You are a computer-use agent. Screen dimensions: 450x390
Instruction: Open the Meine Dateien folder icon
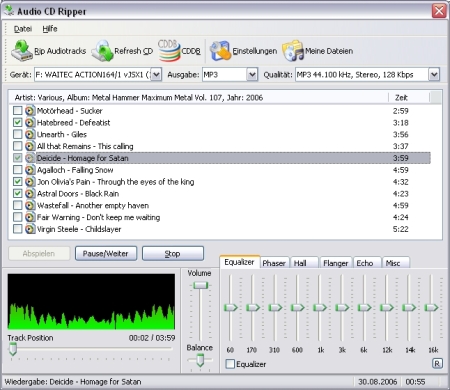click(293, 51)
